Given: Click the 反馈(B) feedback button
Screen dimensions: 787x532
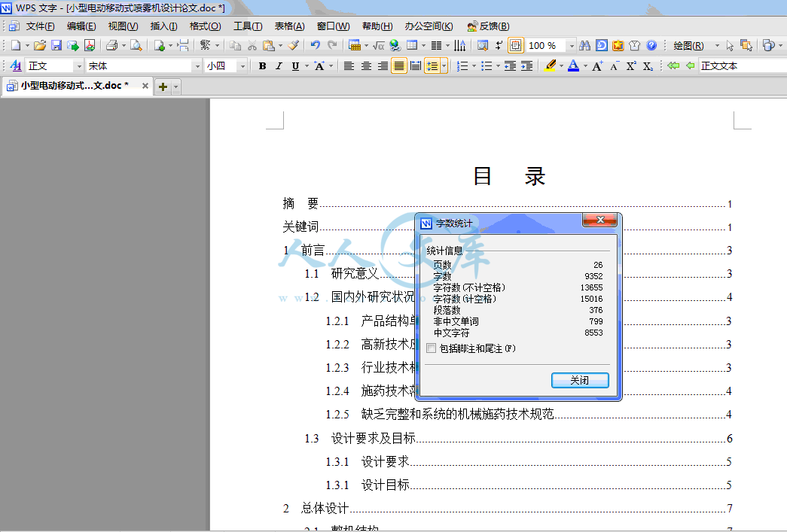Looking at the screenshot, I should (x=488, y=26).
